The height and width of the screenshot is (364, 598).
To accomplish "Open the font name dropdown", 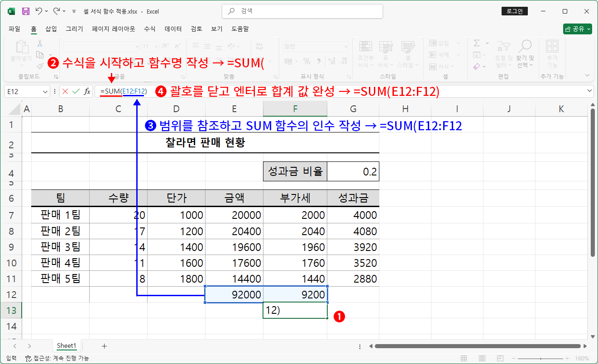I will tap(137, 46).
